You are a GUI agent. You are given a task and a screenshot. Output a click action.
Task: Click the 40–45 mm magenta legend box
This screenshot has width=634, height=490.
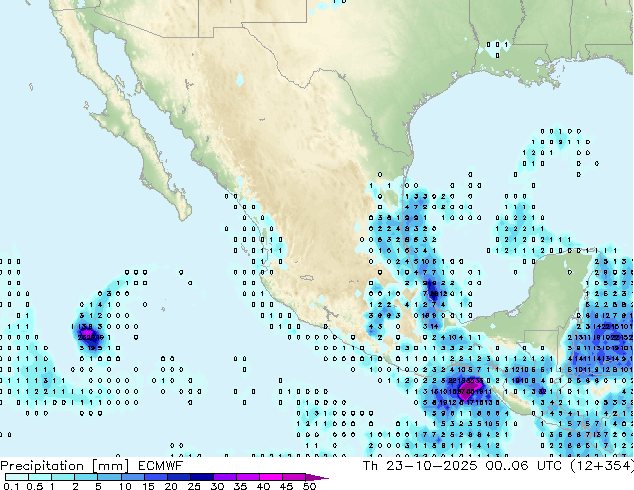(x=271, y=477)
